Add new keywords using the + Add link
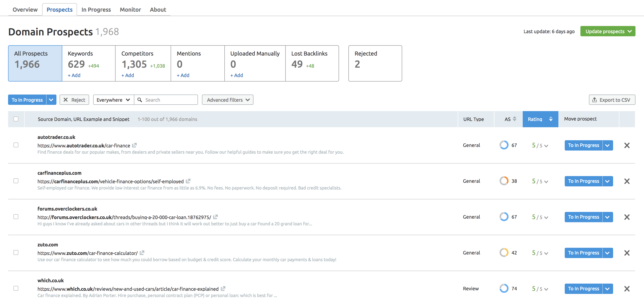The width and height of the screenshot is (644, 306). tap(74, 75)
